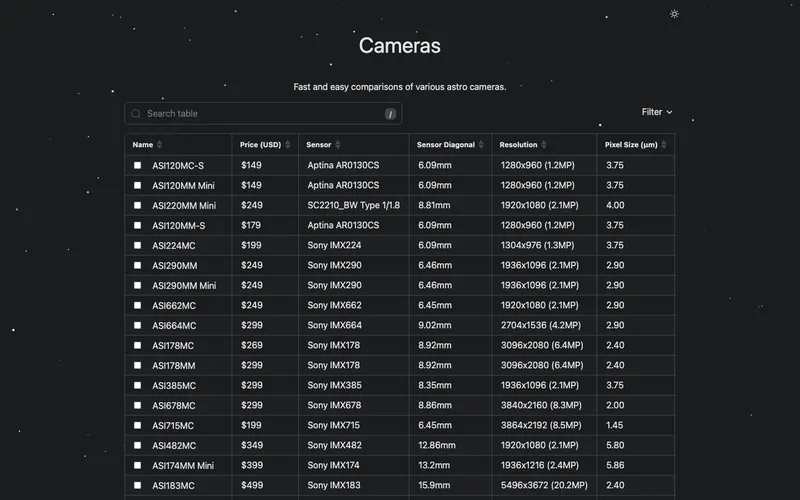Screen dimensions: 800x500
Task: Check the ASI120MC-S row checkbox
Action: 137,165
